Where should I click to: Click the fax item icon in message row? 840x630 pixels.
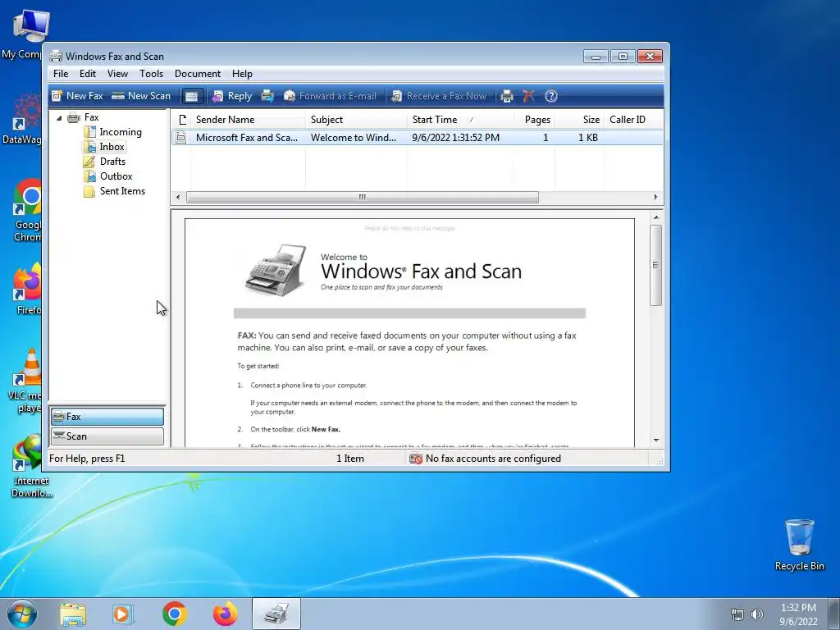click(181, 138)
